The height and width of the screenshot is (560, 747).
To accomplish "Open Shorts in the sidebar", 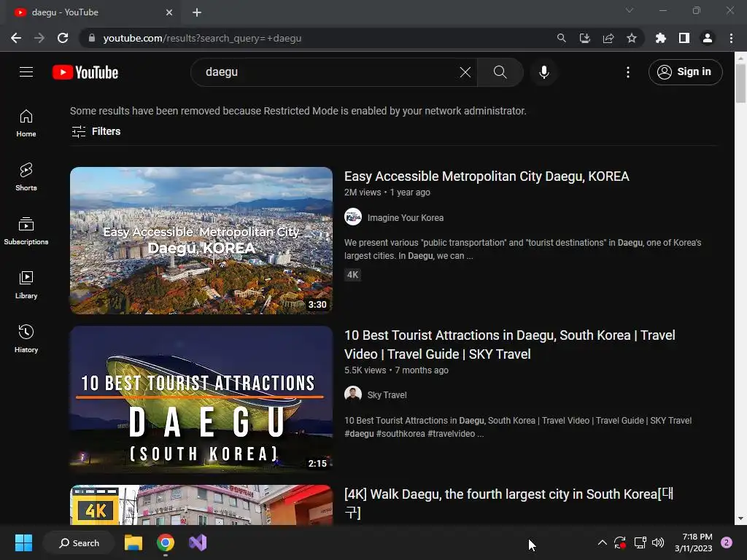I will (x=26, y=177).
